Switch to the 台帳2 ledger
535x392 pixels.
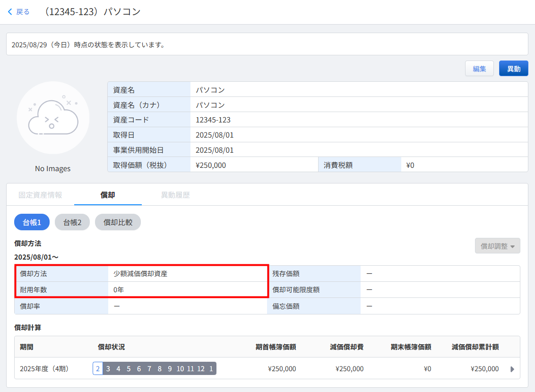pos(72,222)
